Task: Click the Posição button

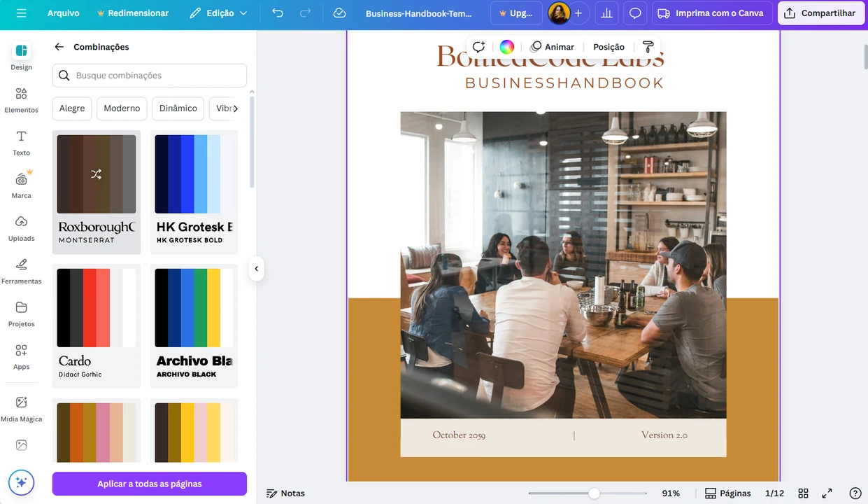Action: (x=609, y=47)
